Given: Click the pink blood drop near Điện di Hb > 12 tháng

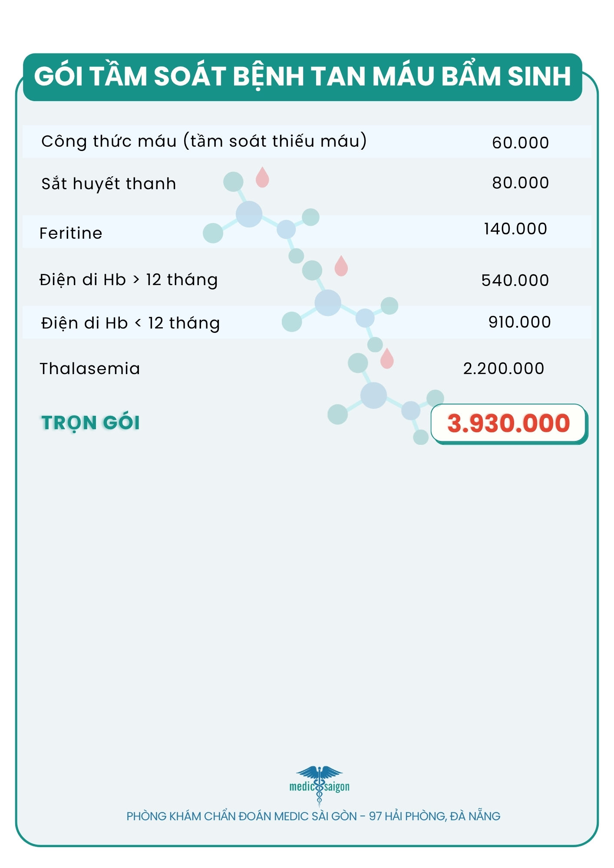Looking at the screenshot, I should tap(341, 266).
